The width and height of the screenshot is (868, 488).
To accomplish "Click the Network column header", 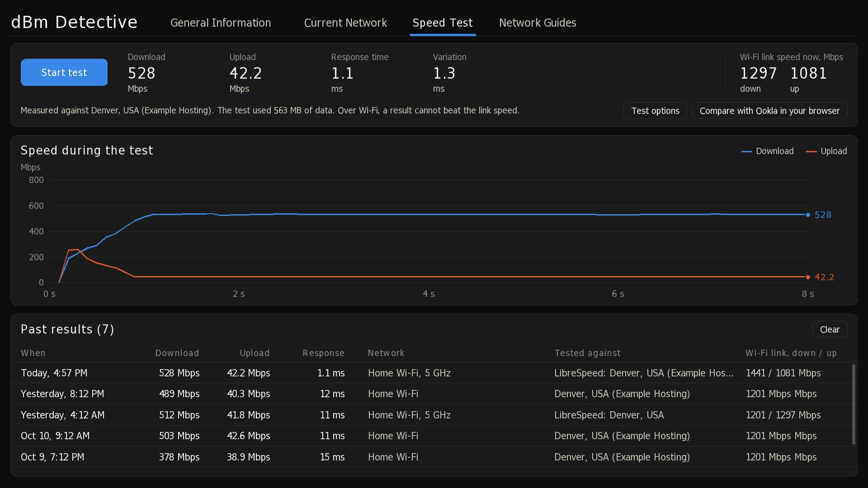I will (386, 353).
